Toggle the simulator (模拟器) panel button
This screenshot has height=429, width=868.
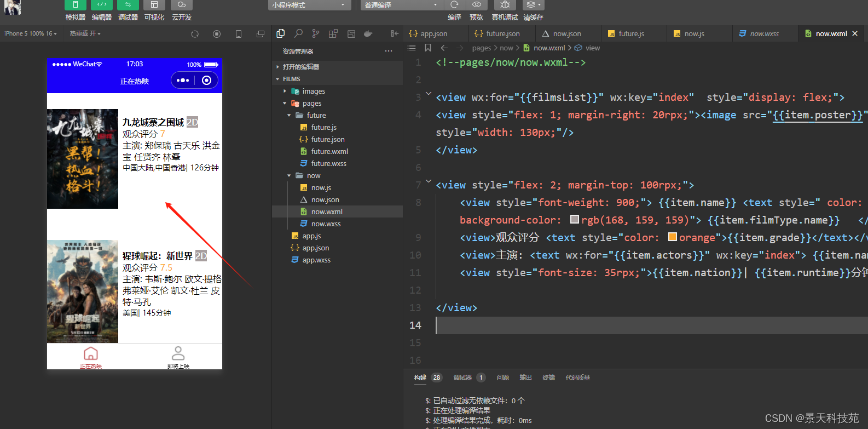point(76,5)
